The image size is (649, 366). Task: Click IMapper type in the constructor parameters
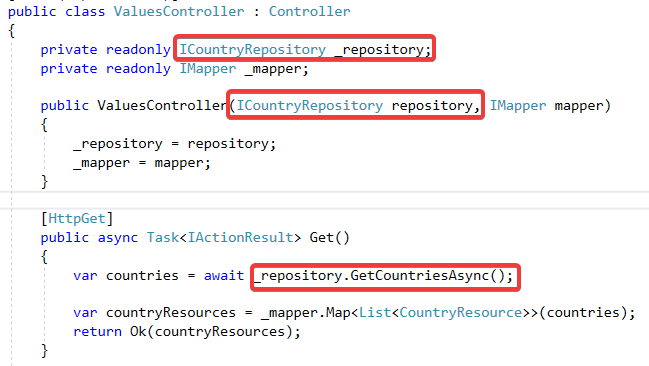518,106
